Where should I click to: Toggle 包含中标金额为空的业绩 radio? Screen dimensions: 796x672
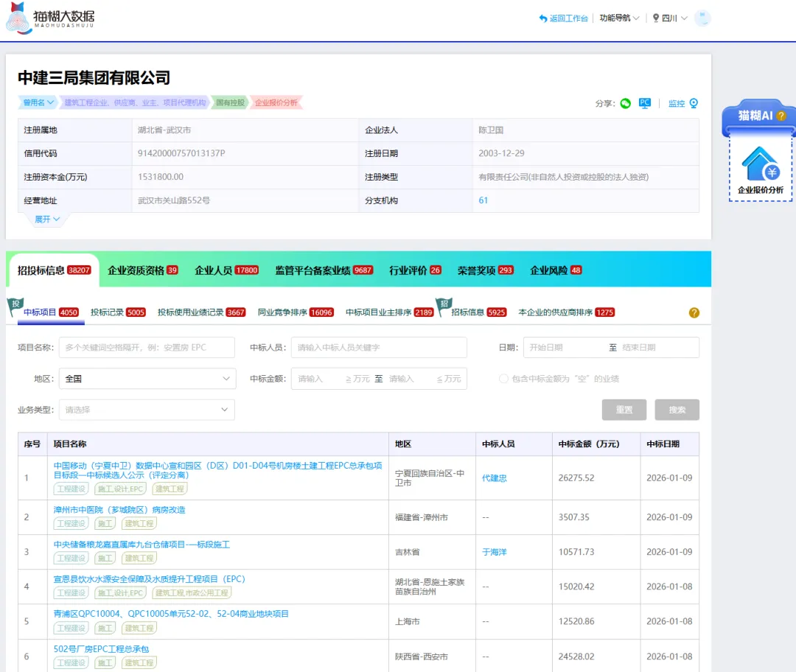coord(503,379)
